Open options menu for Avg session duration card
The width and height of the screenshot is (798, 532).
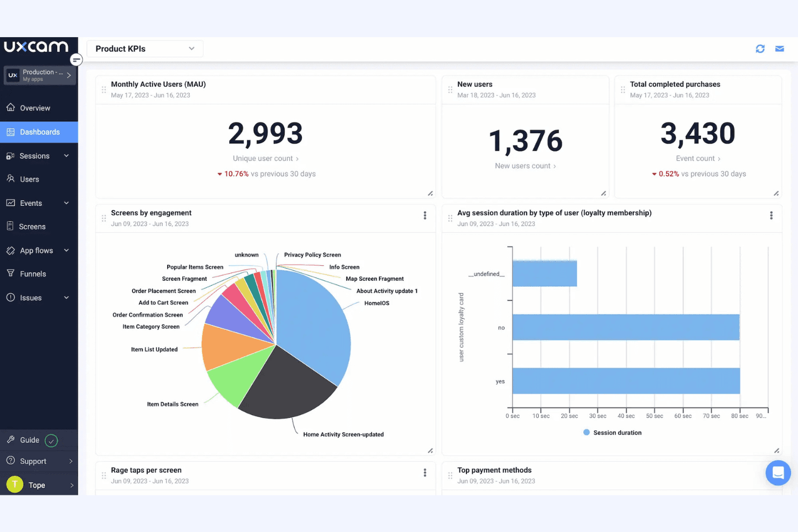(x=771, y=216)
